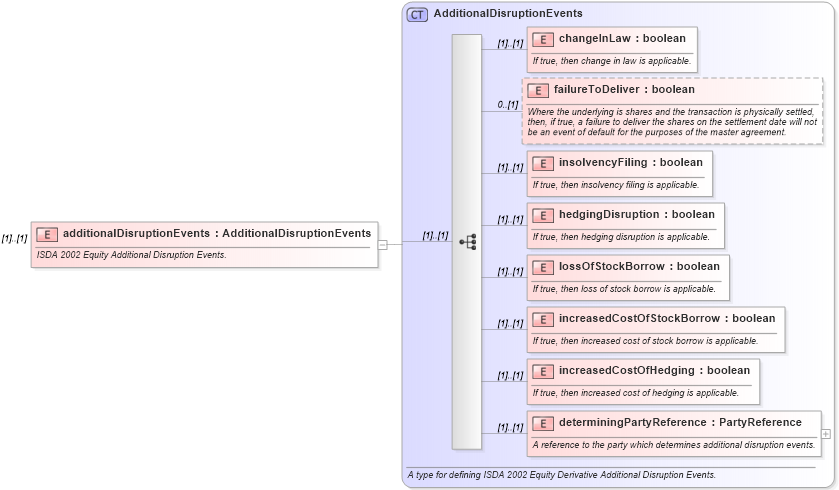
Task: Click 'If true, then hedging disruption is applicable.'
Action: click(621, 237)
